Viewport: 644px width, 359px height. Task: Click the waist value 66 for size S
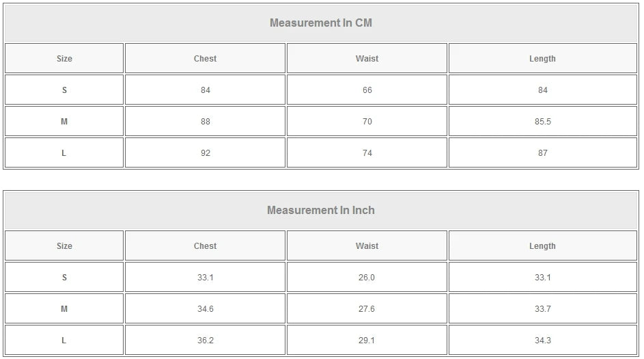367,90
